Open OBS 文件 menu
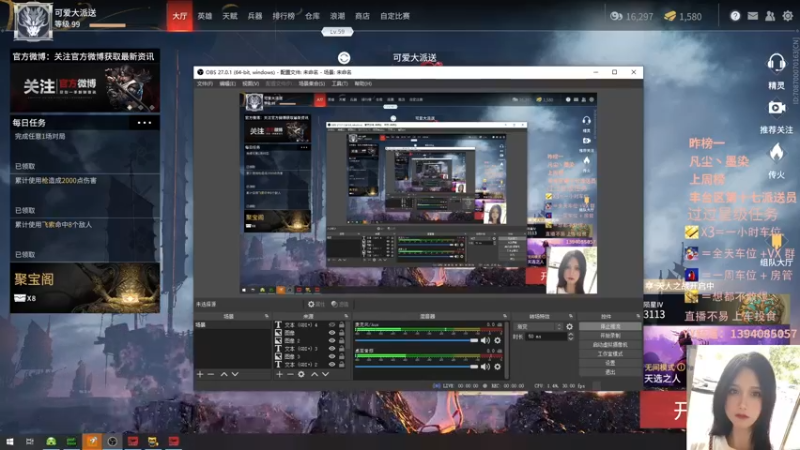This screenshot has height=450, width=800. tap(205, 83)
